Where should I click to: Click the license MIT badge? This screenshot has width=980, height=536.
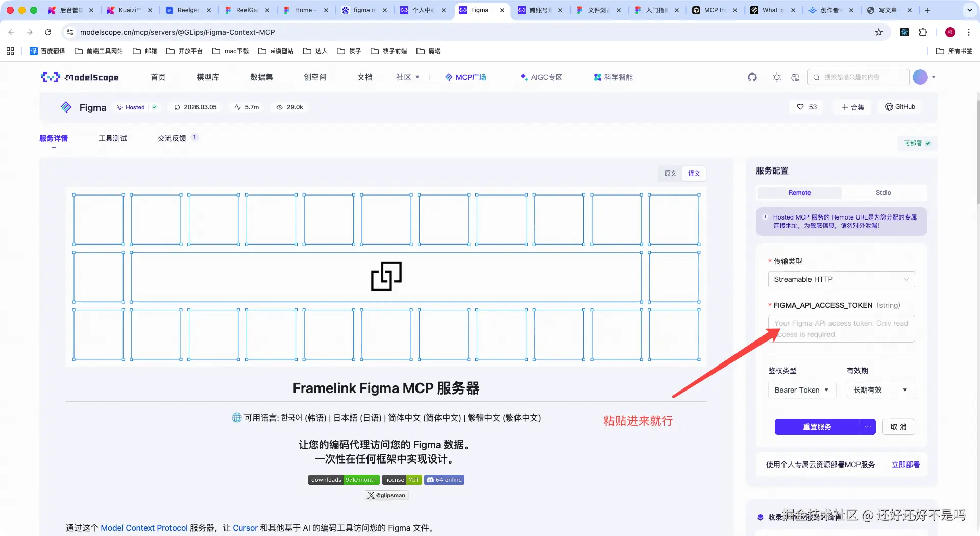click(x=402, y=480)
